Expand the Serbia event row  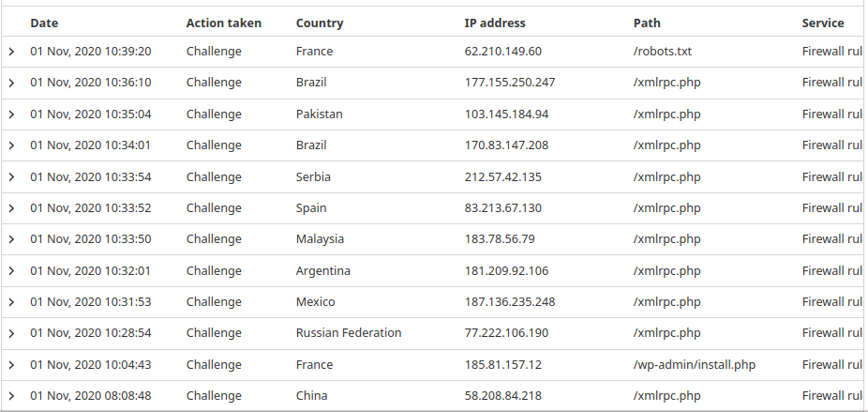pos(11,177)
